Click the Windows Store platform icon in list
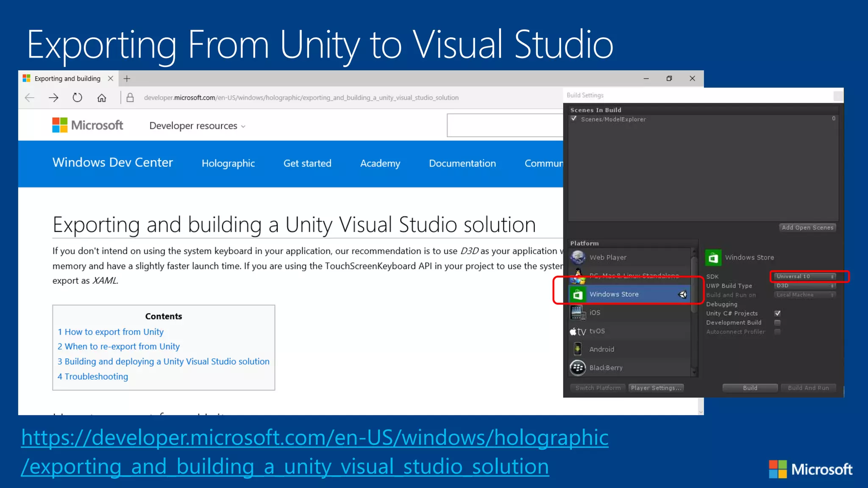 [578, 294]
